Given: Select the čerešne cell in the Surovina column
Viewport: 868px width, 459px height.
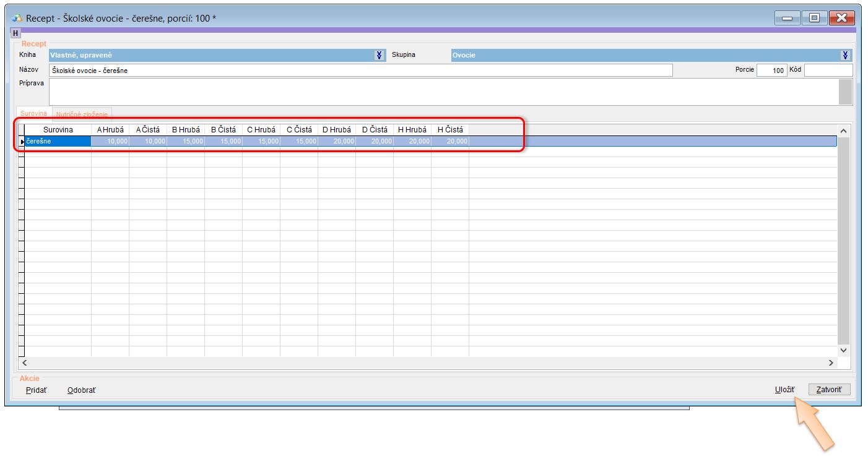Looking at the screenshot, I should pyautogui.click(x=58, y=142).
